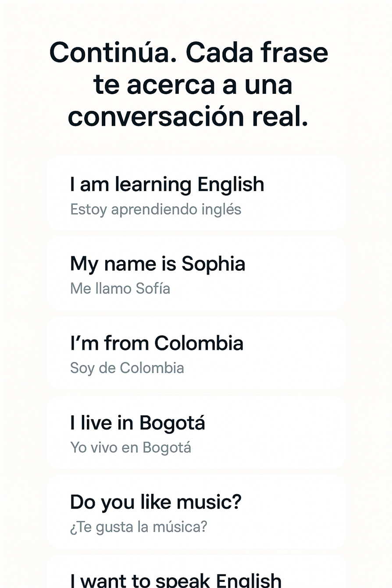Choose the 'I live in Bogotá' phrase
Screen dimensions: 392x588
[x=137, y=423]
